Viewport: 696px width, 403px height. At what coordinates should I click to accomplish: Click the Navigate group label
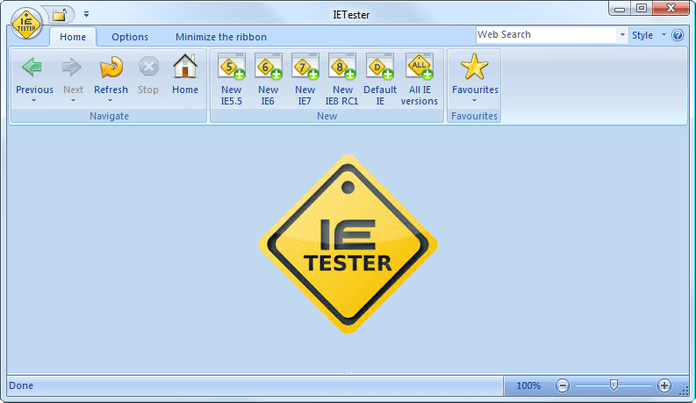click(x=109, y=116)
